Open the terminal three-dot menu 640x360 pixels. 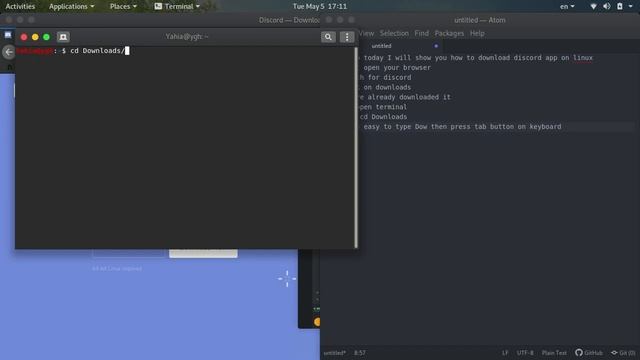tap(347, 37)
